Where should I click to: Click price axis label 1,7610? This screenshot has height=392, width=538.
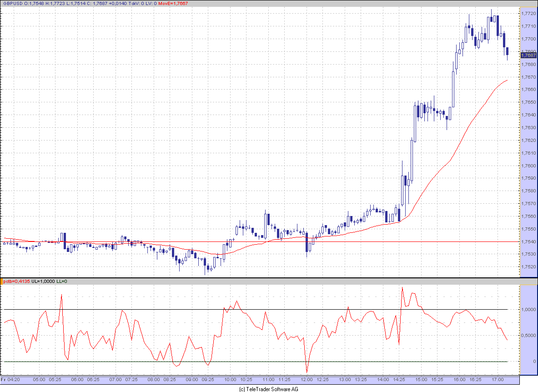click(528, 153)
